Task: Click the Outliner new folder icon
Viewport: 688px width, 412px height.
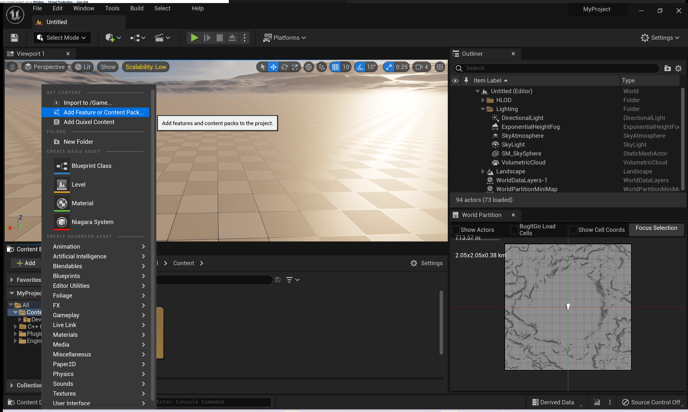Action: tap(667, 68)
